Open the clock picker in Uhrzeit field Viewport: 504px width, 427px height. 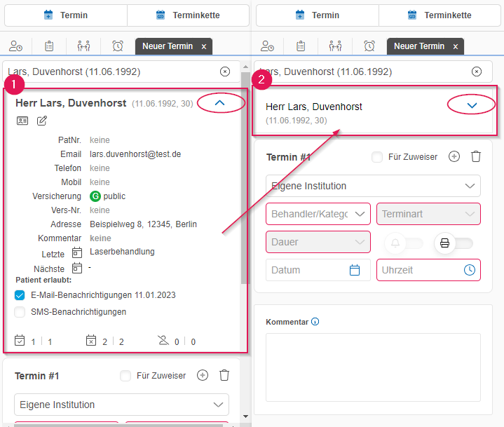(x=469, y=270)
